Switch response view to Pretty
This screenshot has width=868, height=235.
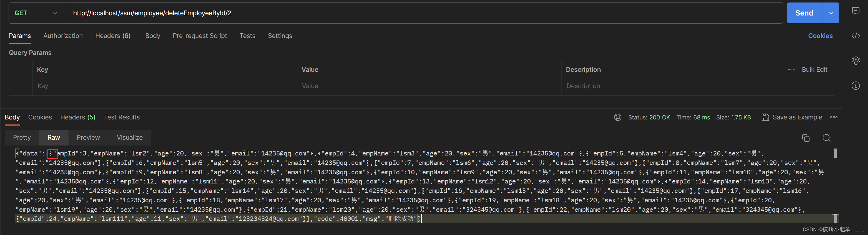click(22, 137)
